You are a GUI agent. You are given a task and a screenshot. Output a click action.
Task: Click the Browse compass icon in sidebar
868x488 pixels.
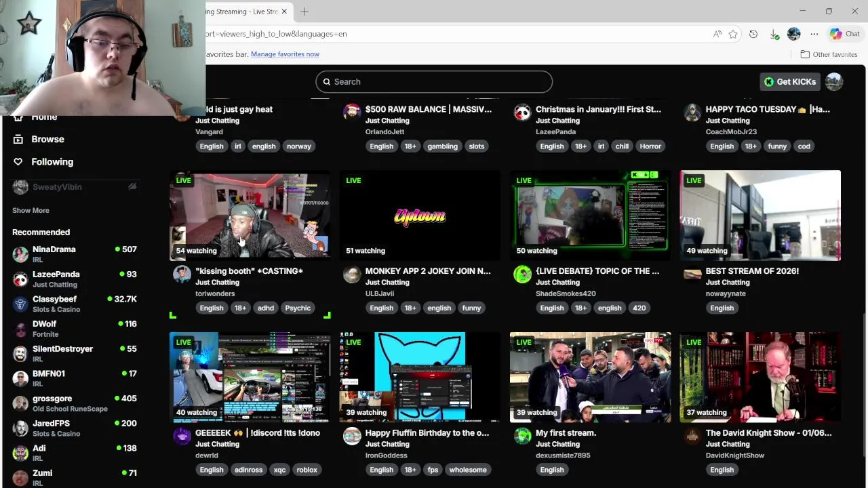[x=18, y=139]
